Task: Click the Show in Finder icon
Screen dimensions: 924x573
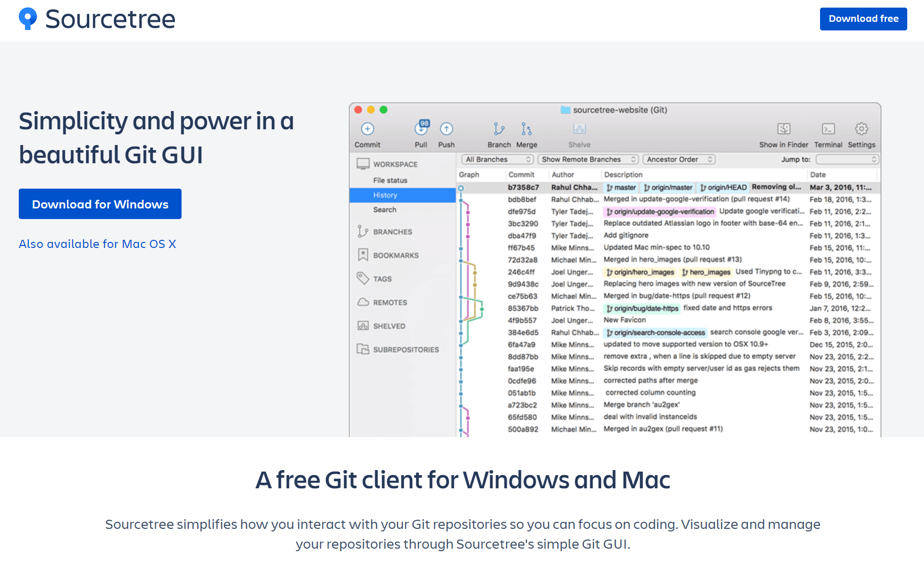Action: click(784, 129)
